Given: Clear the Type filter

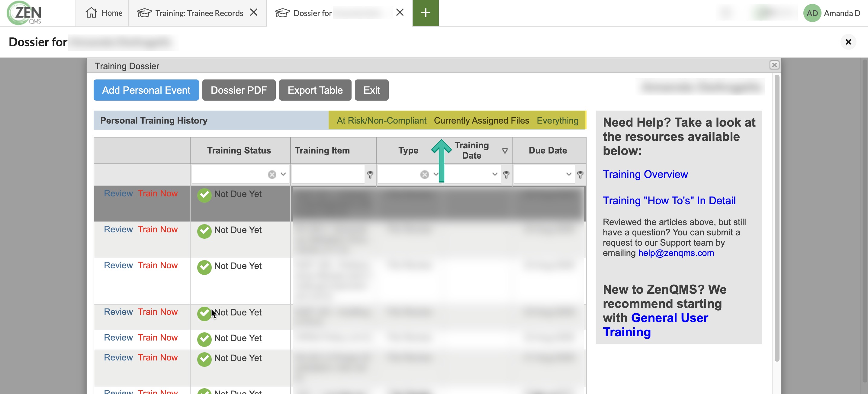Looking at the screenshot, I should pos(425,175).
